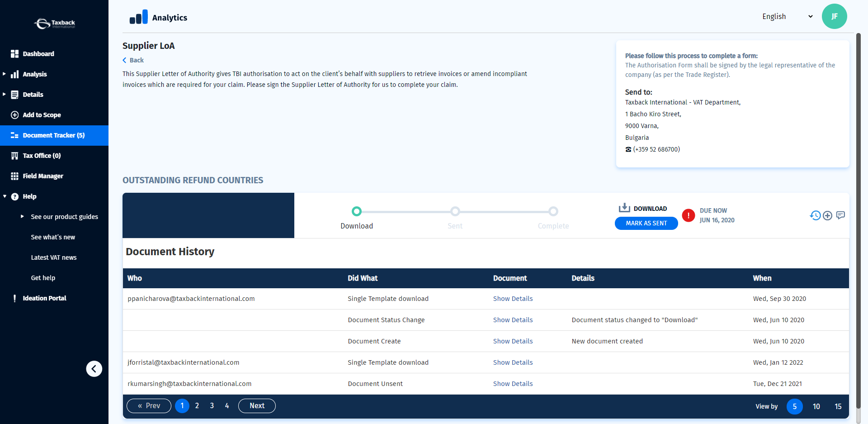The image size is (868, 424).
Task: Go to page 2
Action: pyautogui.click(x=197, y=406)
